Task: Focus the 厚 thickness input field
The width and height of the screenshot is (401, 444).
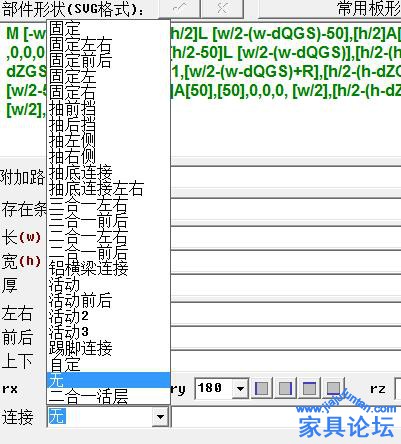Action: [x=286, y=286]
